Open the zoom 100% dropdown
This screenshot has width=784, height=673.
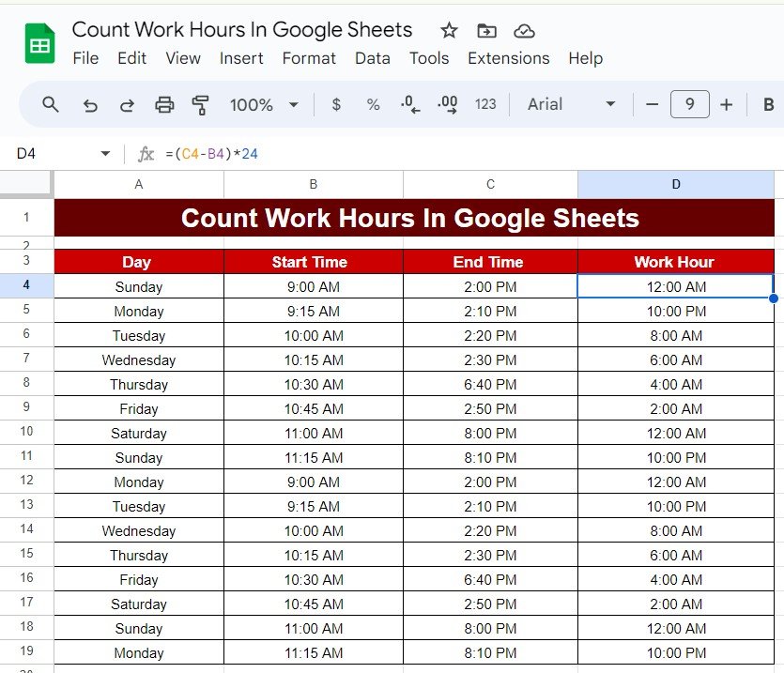[264, 104]
